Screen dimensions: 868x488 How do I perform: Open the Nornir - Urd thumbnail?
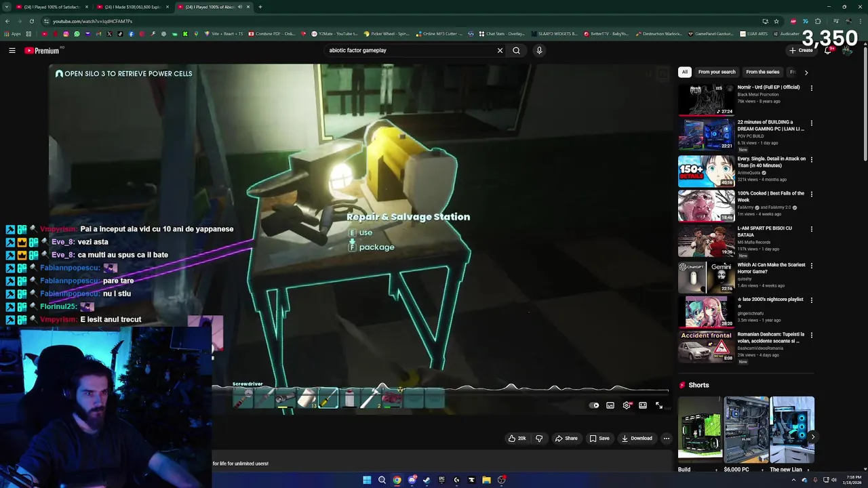706,100
